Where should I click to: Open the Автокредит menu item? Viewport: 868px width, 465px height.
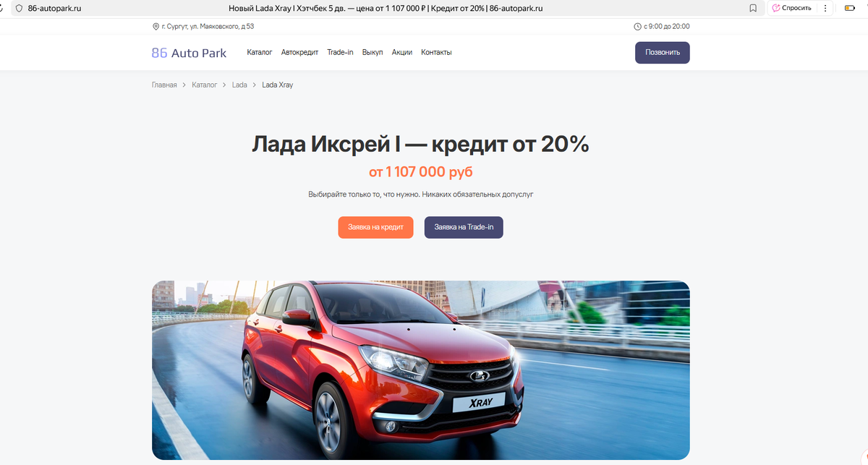(299, 52)
